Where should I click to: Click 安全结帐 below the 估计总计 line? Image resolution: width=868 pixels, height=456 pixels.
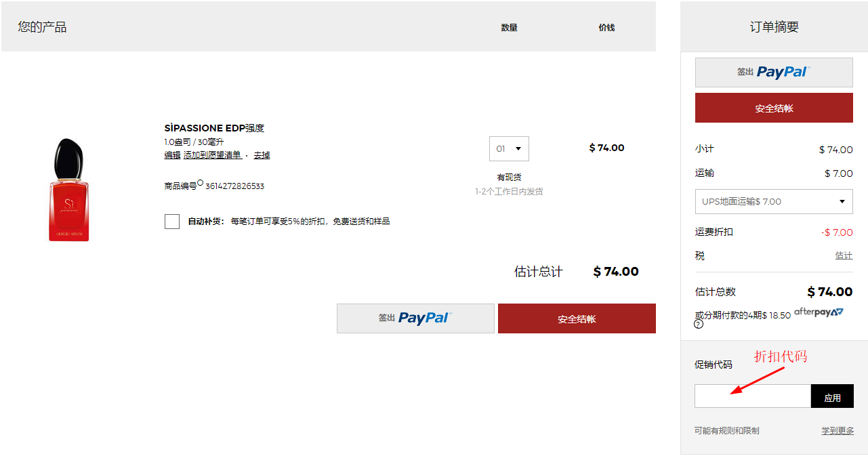pos(576,318)
